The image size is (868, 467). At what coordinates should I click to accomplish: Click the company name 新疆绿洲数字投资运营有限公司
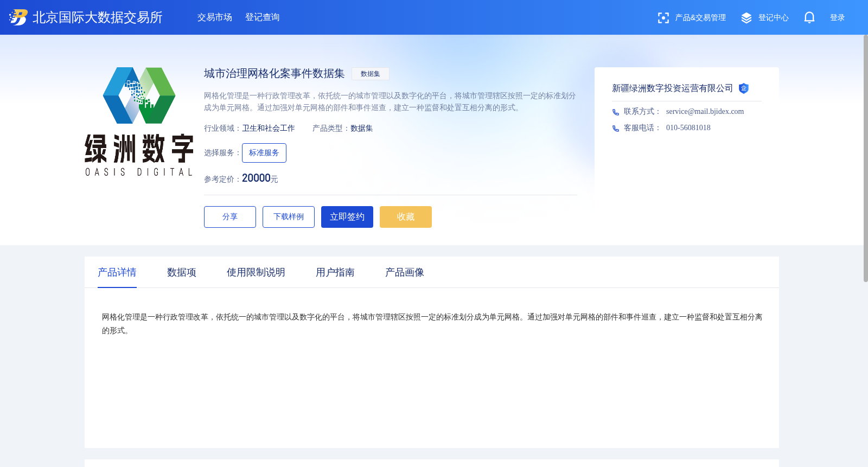(x=673, y=88)
